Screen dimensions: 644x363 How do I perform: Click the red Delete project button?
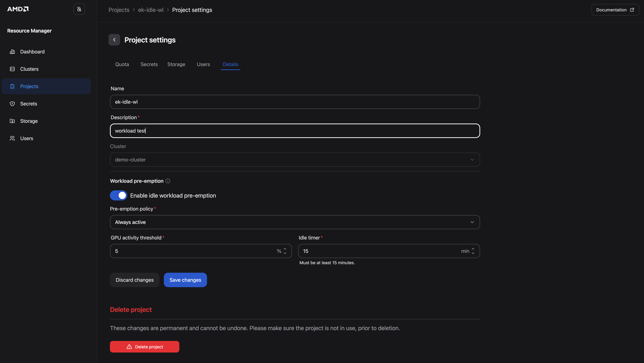pyautogui.click(x=144, y=347)
